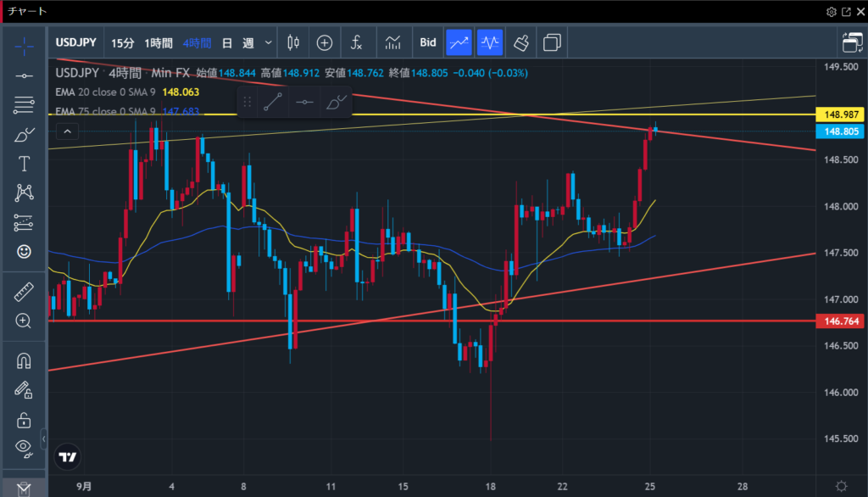Open the candlestick chart style selector
The width and height of the screenshot is (868, 497).
click(294, 42)
